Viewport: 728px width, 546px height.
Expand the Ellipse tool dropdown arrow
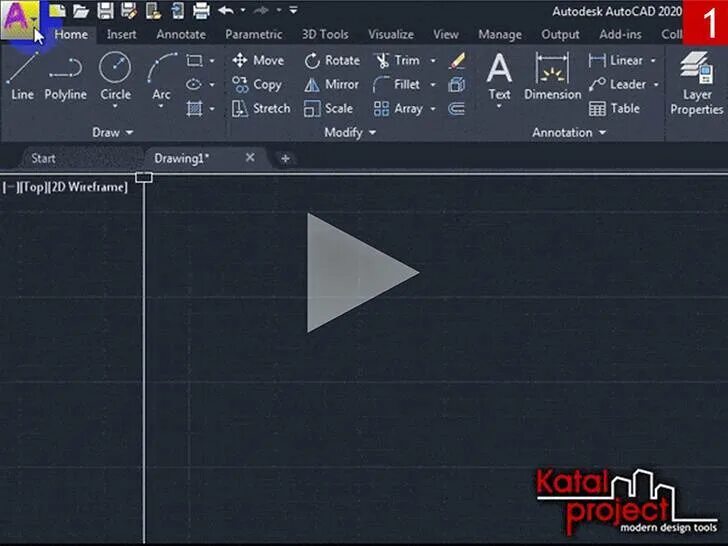point(212,84)
